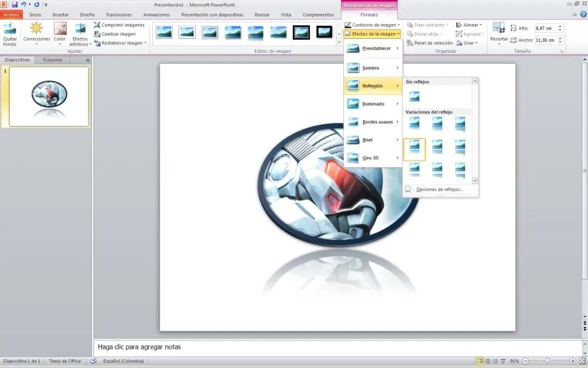The height and width of the screenshot is (368, 588).
Task: Open the Girar dropdown
Action: pyautogui.click(x=467, y=43)
